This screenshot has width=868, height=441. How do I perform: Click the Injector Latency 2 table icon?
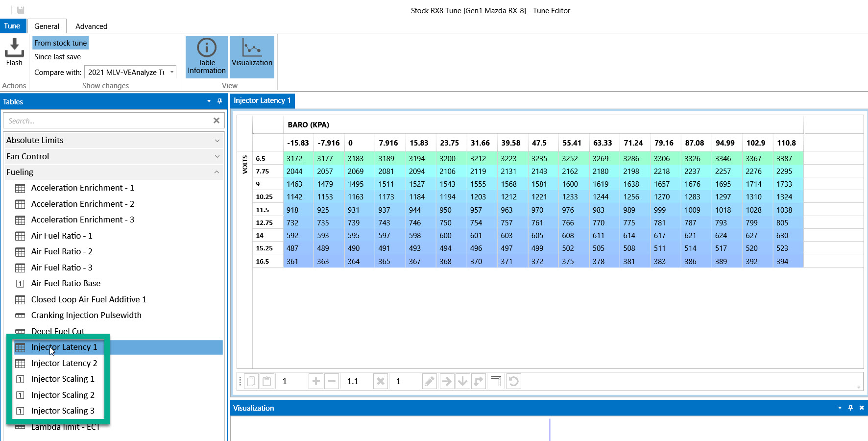(20, 364)
